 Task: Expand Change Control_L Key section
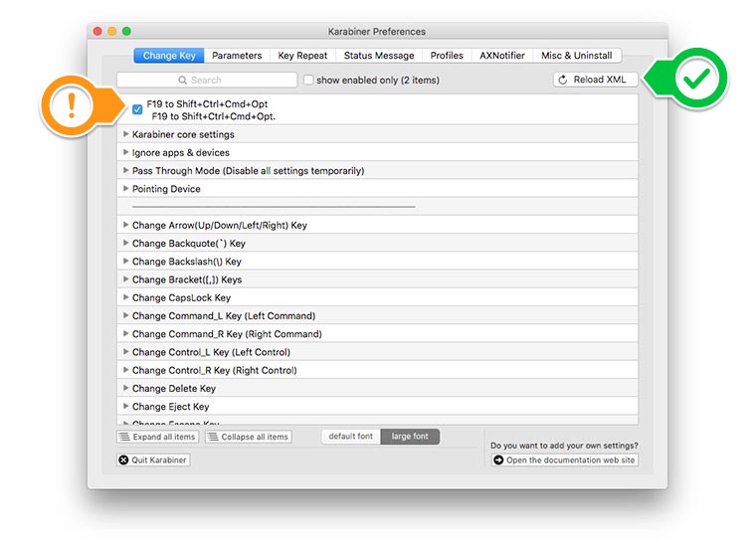125,352
